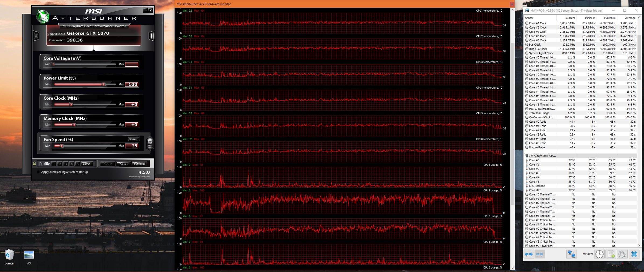
Task: Click Total CPU Usage sensor icon
Action: pyautogui.click(x=527, y=113)
